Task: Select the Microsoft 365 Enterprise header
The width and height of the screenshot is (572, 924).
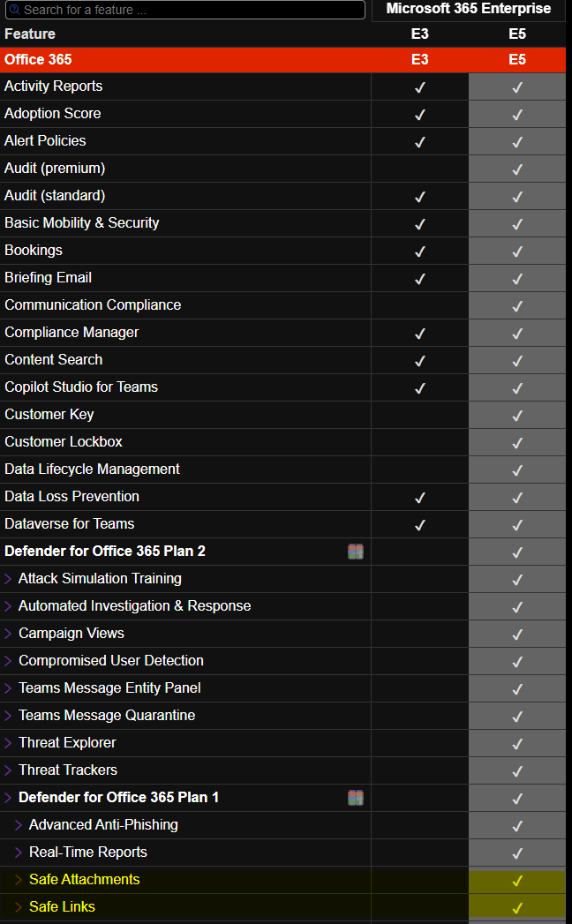Action: tap(469, 9)
